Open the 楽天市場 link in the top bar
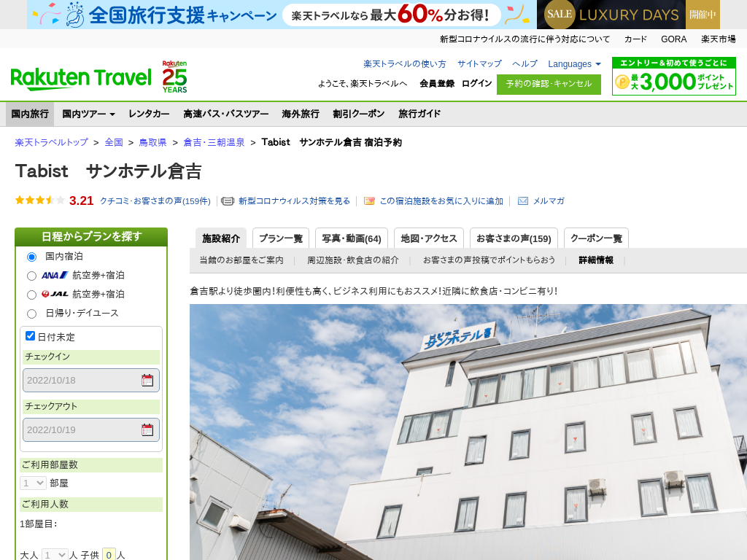This screenshot has width=747, height=560. click(718, 39)
